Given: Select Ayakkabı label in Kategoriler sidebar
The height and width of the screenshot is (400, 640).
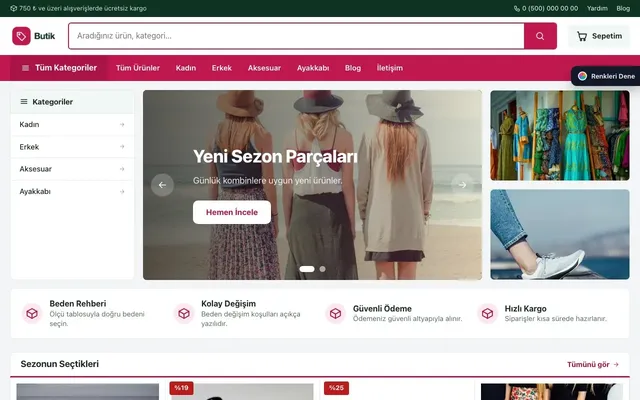Looking at the screenshot, I should (x=35, y=191).
